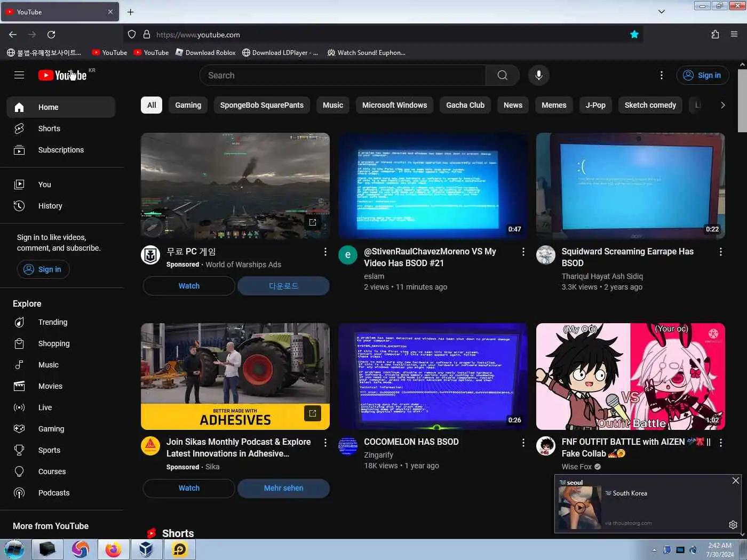Image resolution: width=747 pixels, height=560 pixels.
Task: Open the Windows Start button
Action: pyautogui.click(x=14, y=549)
